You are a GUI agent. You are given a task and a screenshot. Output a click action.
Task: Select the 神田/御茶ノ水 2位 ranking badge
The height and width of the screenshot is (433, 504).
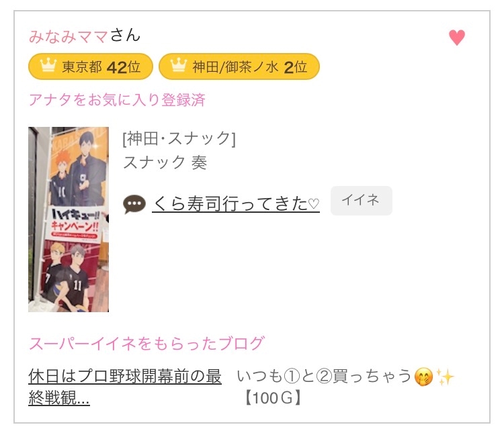[x=239, y=66]
